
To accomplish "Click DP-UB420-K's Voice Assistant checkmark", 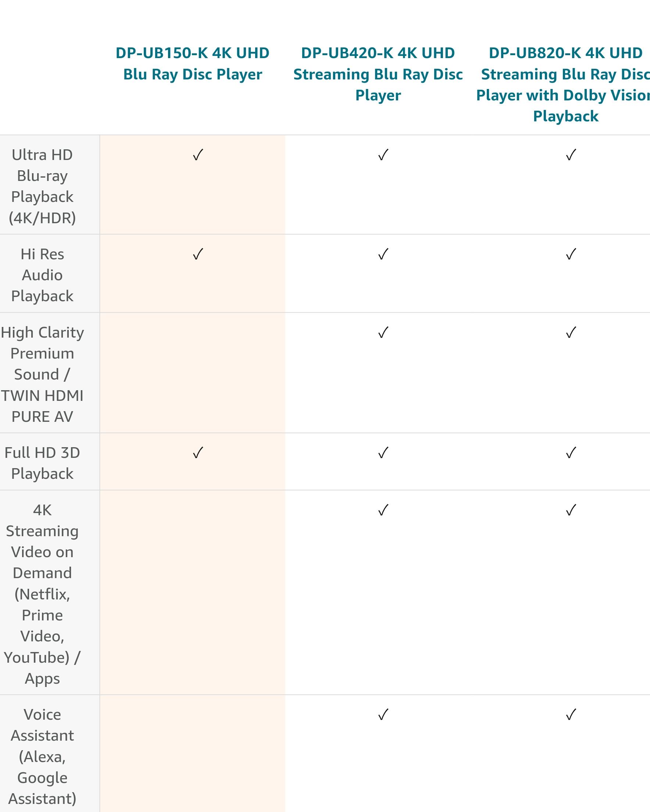I will 383,715.
